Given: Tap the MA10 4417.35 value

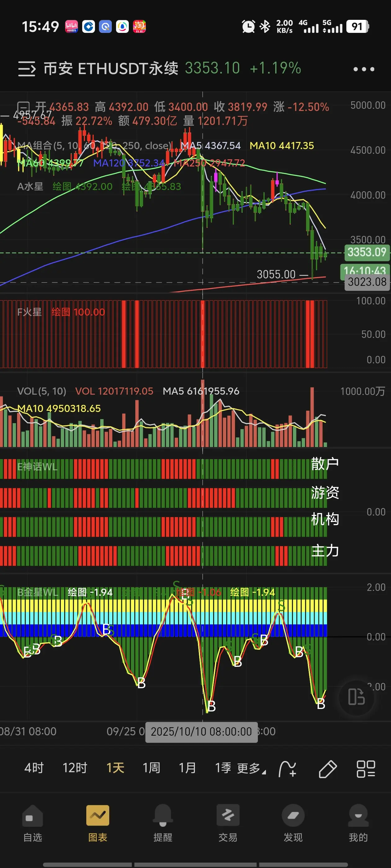Looking at the screenshot, I should pos(282,146).
